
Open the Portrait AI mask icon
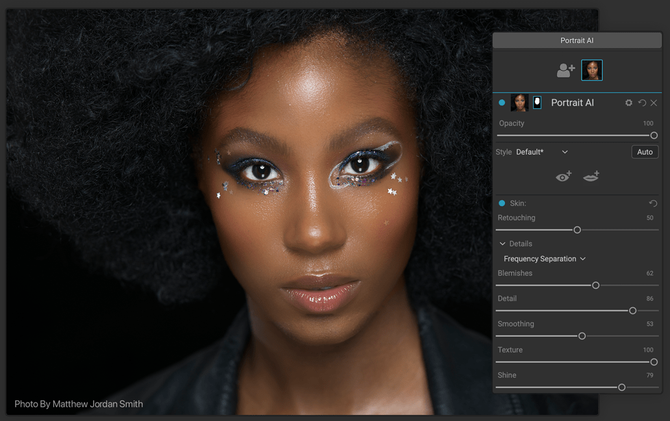537,103
